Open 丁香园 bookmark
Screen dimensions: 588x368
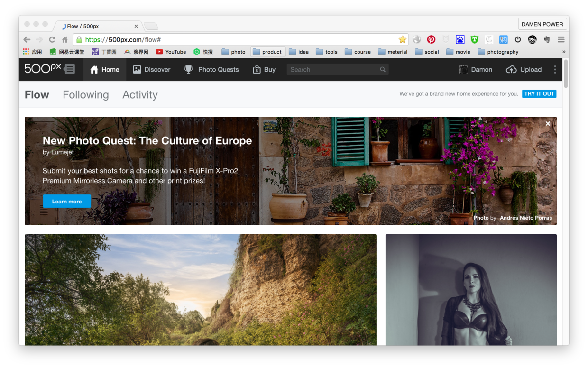point(104,52)
